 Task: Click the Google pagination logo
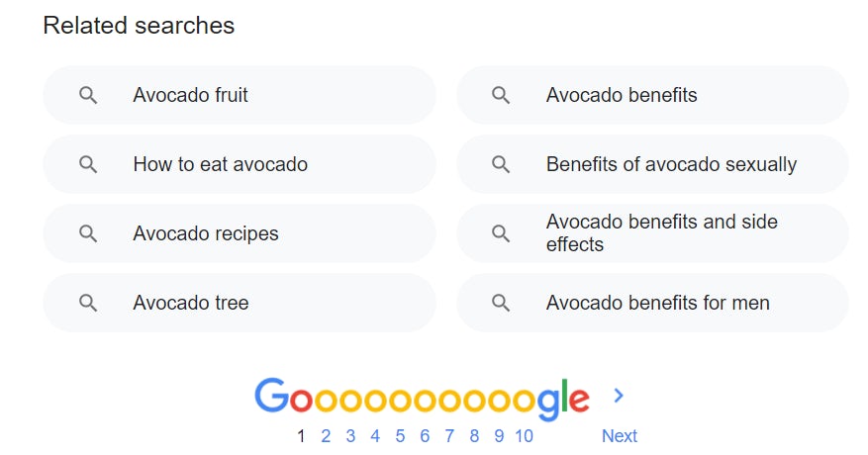(x=422, y=397)
